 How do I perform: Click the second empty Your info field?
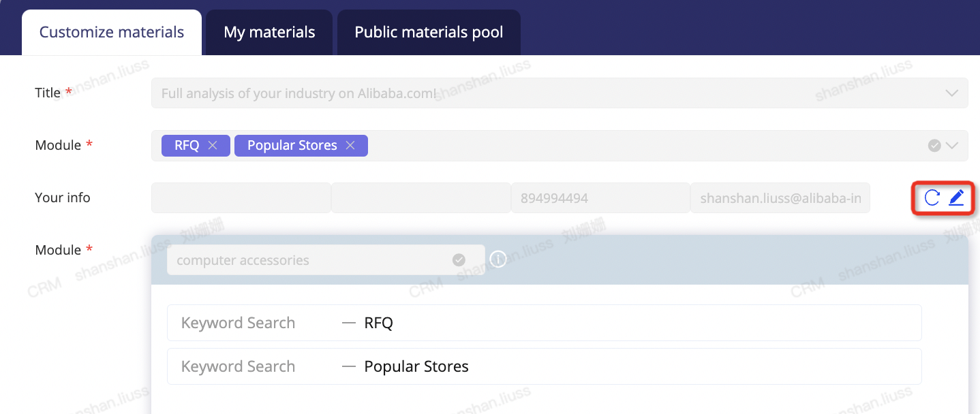(x=420, y=198)
